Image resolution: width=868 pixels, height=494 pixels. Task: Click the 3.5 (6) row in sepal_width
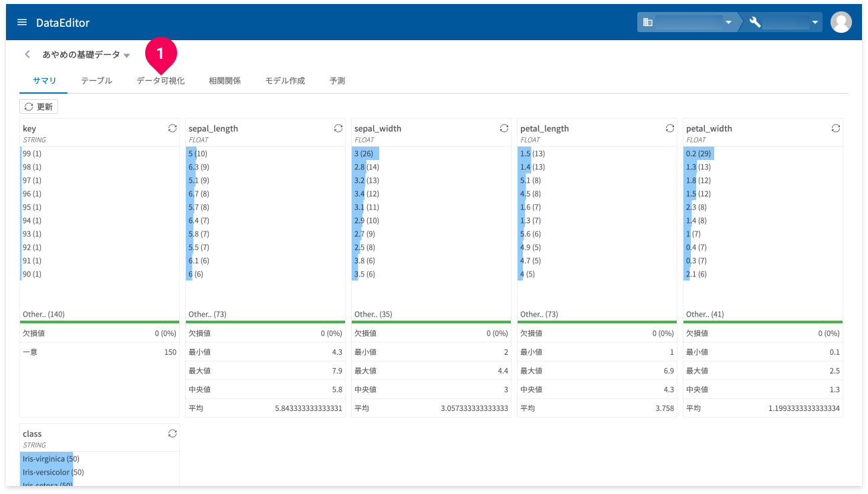tap(431, 274)
